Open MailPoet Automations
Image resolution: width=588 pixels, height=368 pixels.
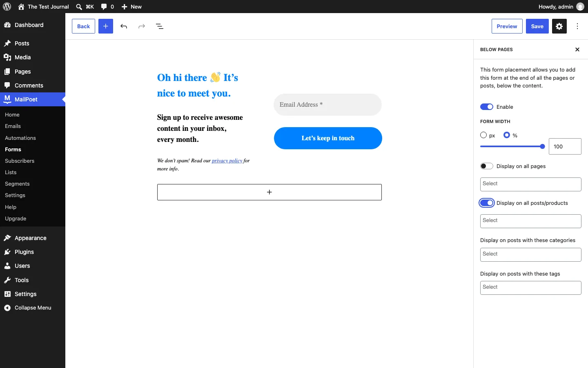point(20,138)
